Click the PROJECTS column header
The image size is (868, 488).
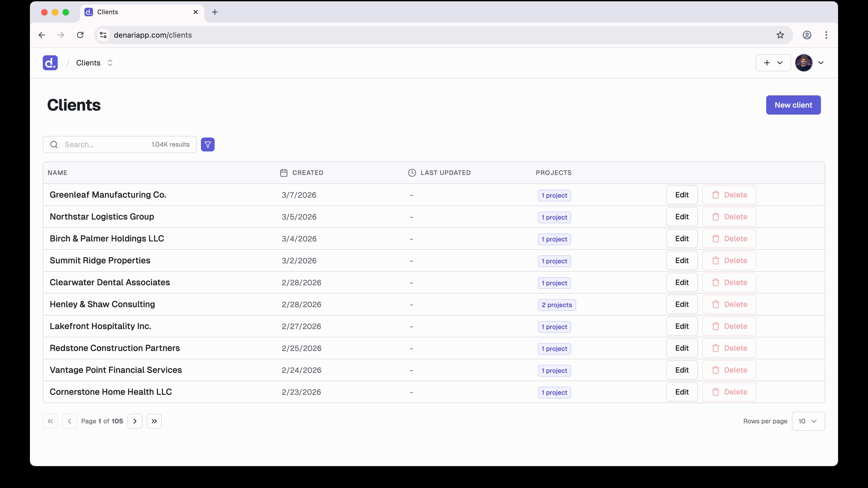coord(554,173)
